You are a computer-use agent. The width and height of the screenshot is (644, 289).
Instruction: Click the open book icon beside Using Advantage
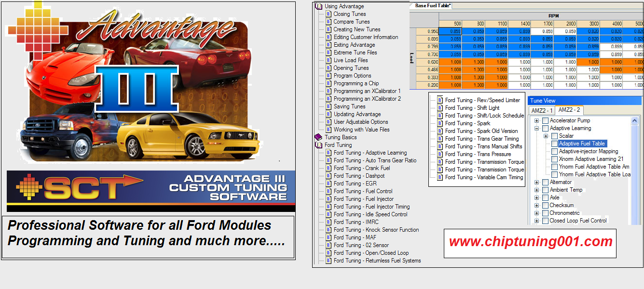coord(318,6)
